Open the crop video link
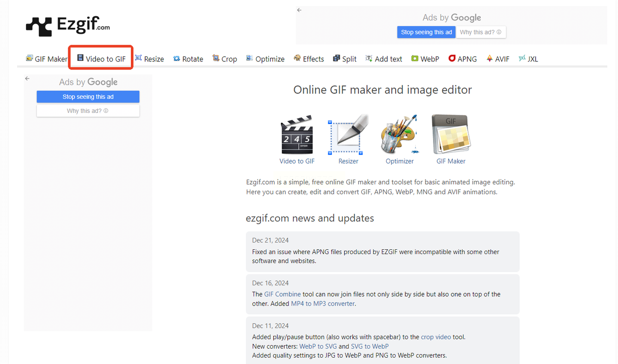Viewport: 618px width, 364px height. 436,337
